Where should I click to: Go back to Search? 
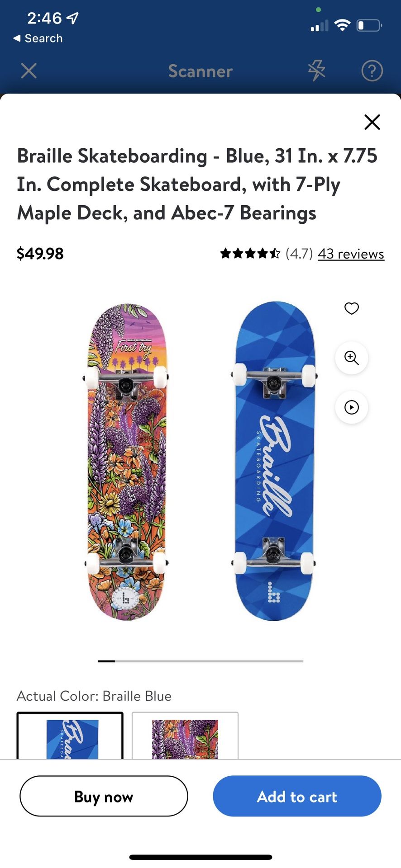coord(38,38)
